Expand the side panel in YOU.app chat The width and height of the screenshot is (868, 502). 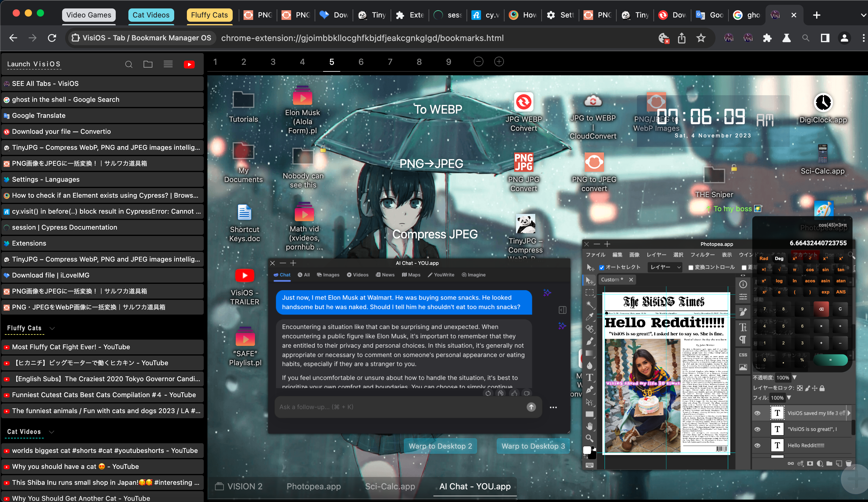pos(562,310)
